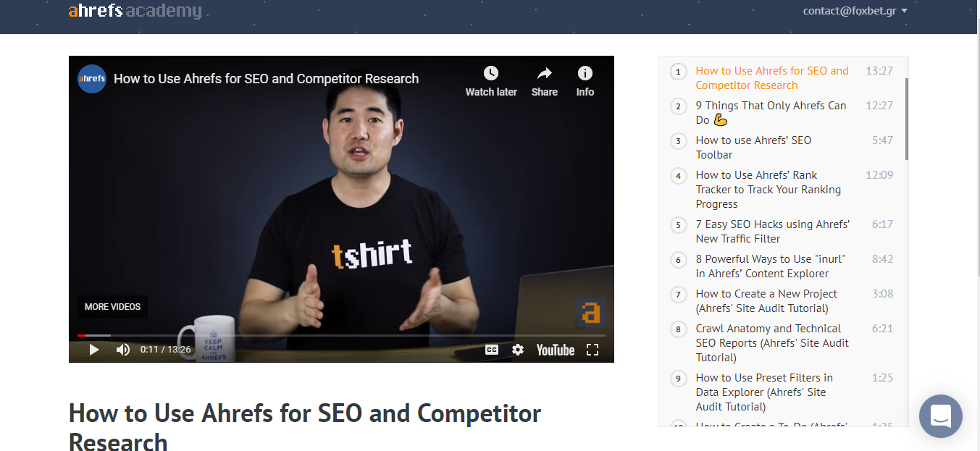Click the 13:27 duration text
The image size is (980, 451).
(879, 71)
